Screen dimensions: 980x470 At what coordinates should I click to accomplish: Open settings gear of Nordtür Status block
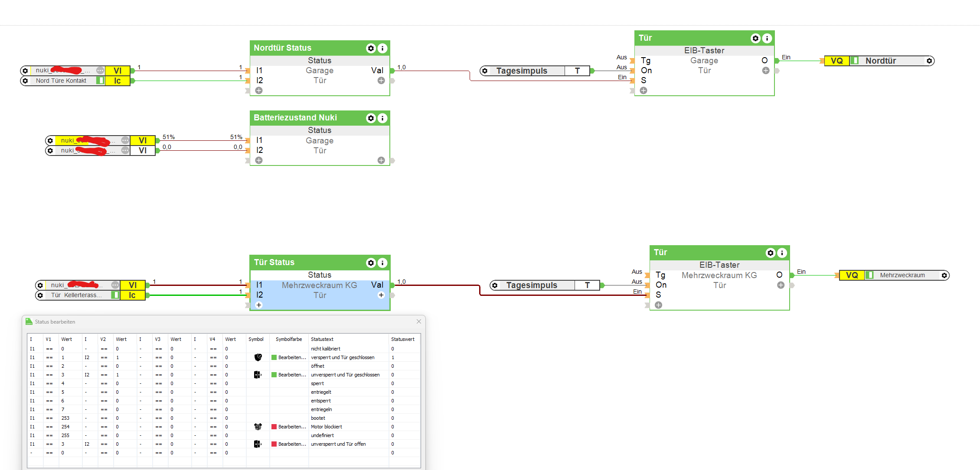point(371,48)
